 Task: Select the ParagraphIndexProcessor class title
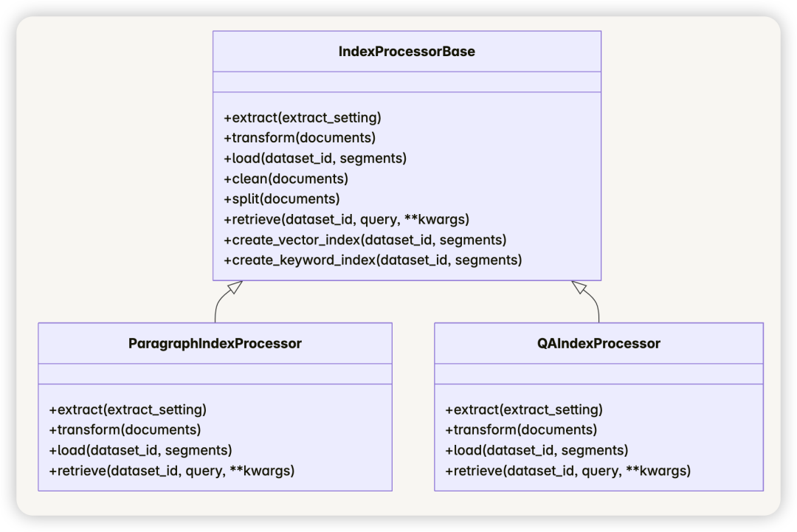point(215,343)
